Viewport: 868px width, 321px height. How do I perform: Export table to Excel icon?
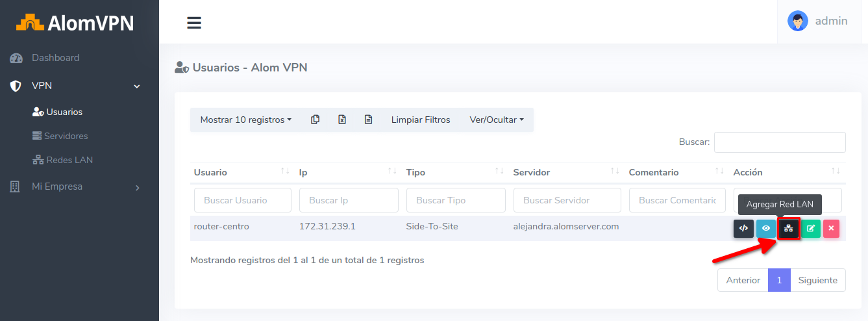tap(342, 120)
